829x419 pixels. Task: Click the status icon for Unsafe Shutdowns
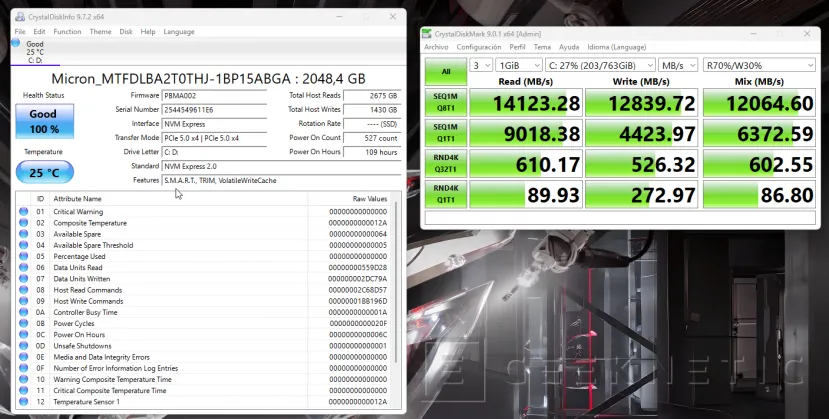(23, 346)
